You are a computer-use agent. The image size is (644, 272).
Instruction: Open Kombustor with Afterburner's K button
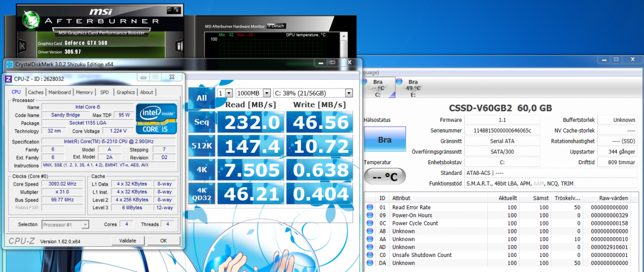23,47
